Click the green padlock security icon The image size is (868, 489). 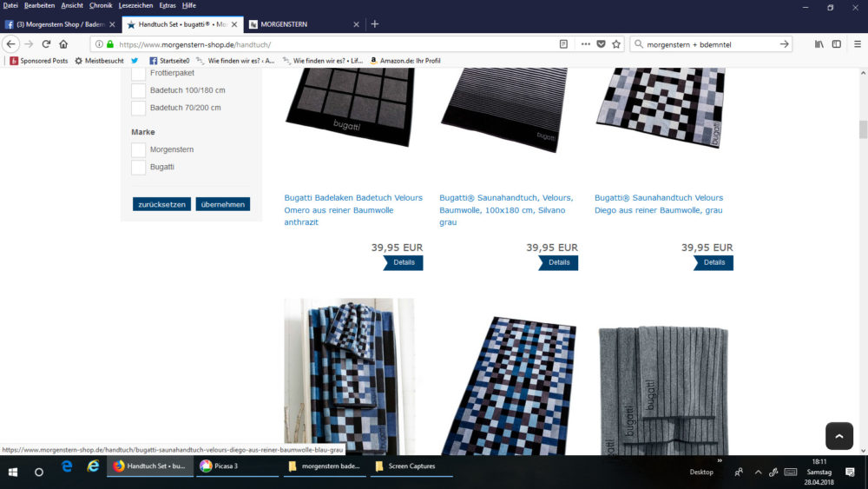point(110,44)
